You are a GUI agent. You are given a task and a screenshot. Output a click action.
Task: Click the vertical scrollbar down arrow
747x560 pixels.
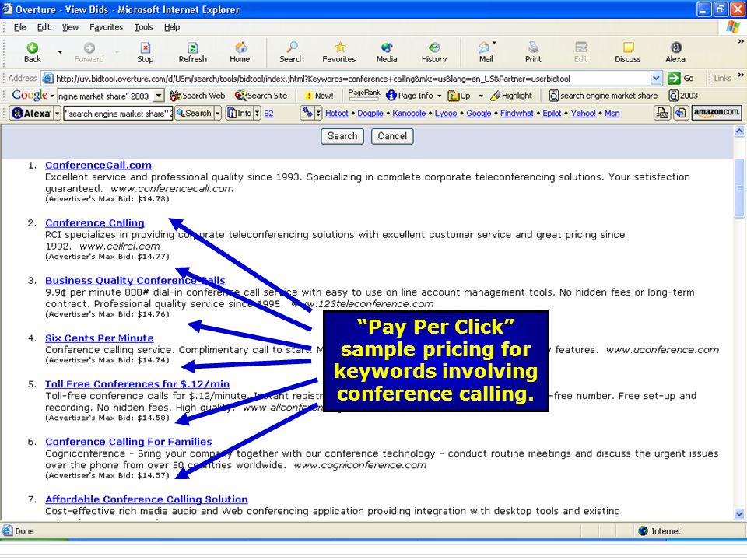(739, 514)
